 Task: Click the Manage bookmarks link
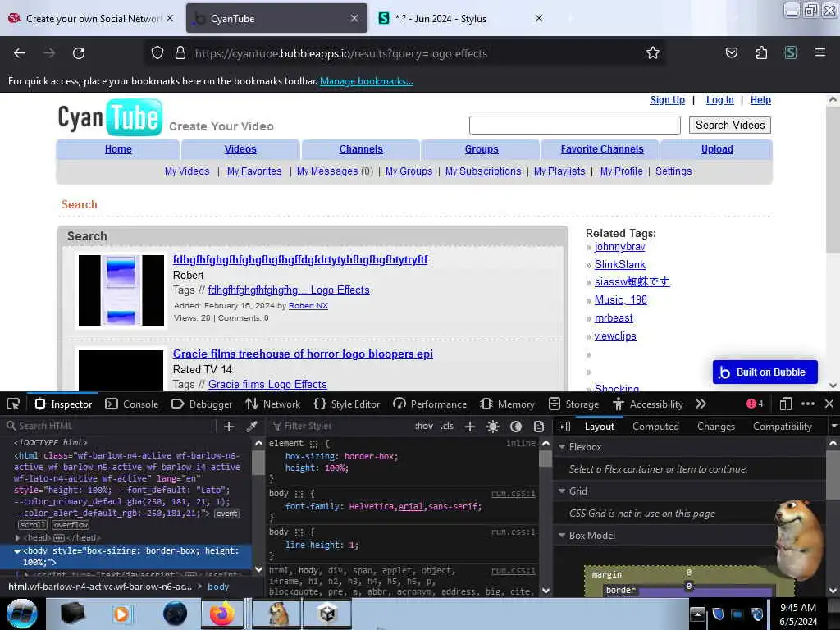(367, 81)
